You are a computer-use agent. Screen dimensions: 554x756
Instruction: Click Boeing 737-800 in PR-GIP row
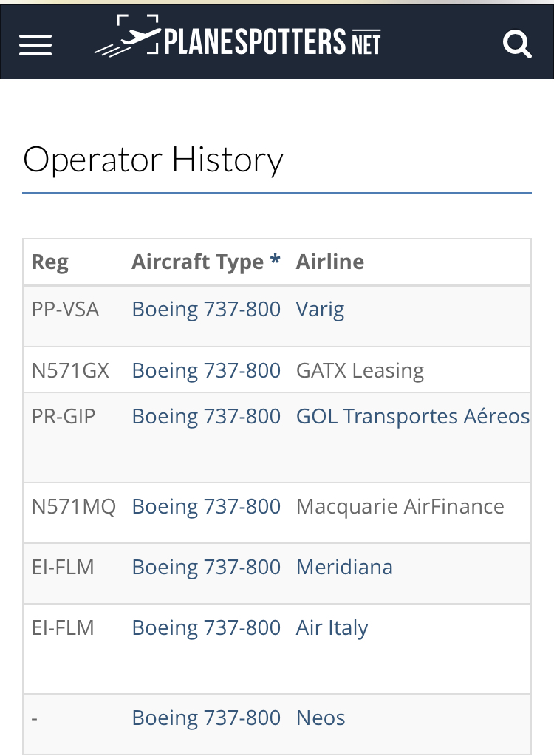[x=206, y=417]
